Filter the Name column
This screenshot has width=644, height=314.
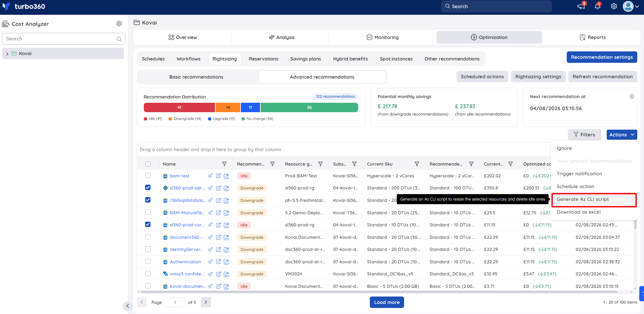(x=224, y=164)
